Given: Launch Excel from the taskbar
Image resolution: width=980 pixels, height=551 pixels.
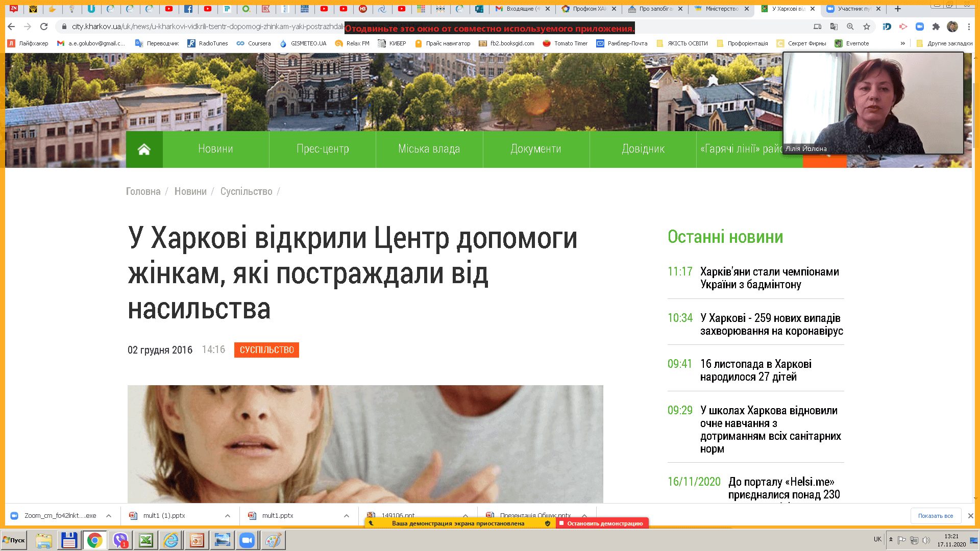Looking at the screenshot, I should (146, 540).
